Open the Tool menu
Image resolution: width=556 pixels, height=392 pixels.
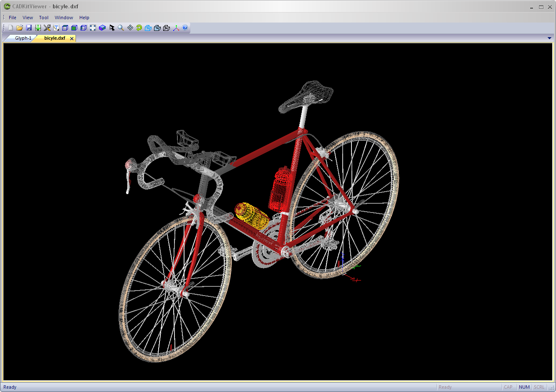coord(43,18)
